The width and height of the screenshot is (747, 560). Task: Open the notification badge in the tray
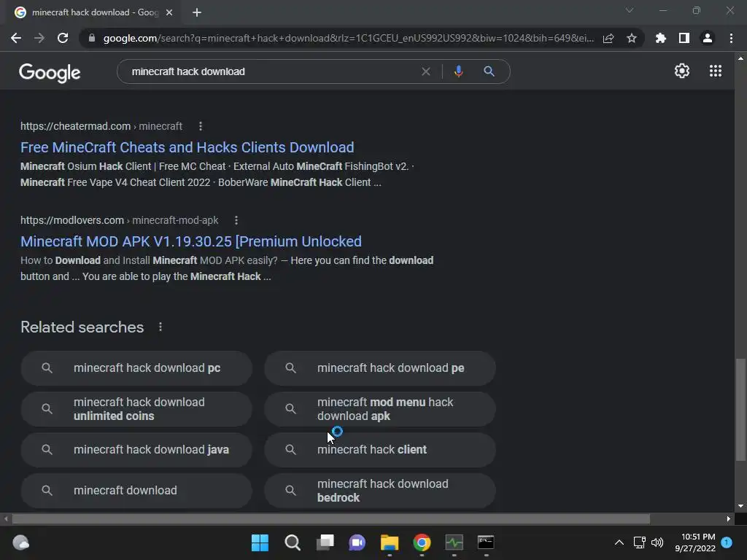pyautogui.click(x=727, y=542)
